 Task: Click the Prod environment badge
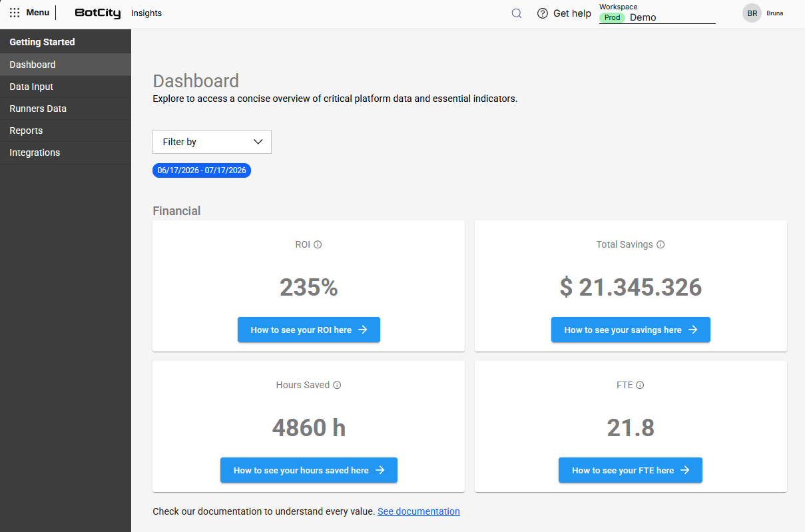(x=613, y=18)
